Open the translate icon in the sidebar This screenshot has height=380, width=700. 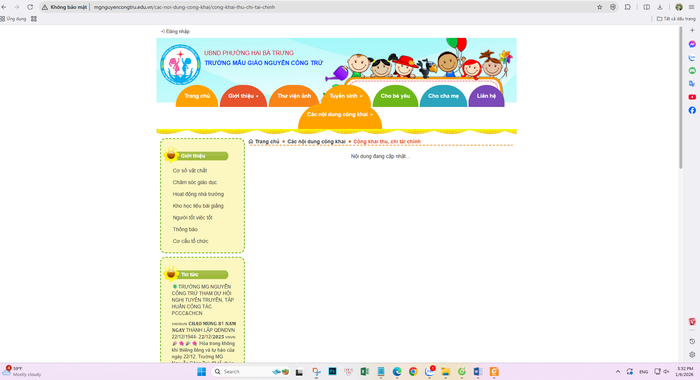692,84
